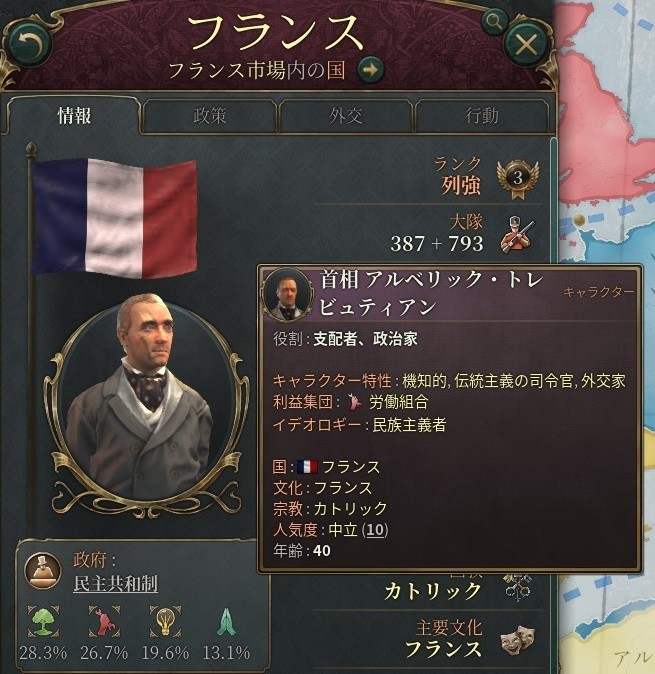
Task: Close the フランス country panel
Action: coord(526,44)
